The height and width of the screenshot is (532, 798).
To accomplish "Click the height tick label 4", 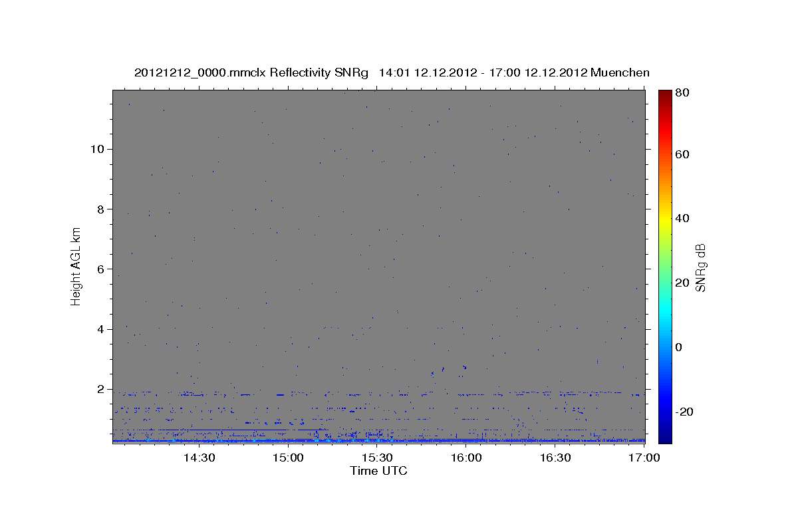I will pos(102,329).
